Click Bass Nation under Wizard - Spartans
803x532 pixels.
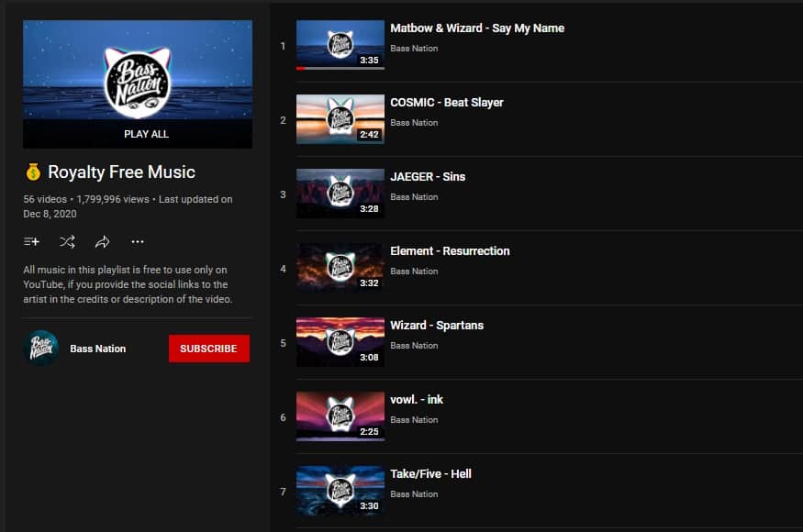(414, 346)
